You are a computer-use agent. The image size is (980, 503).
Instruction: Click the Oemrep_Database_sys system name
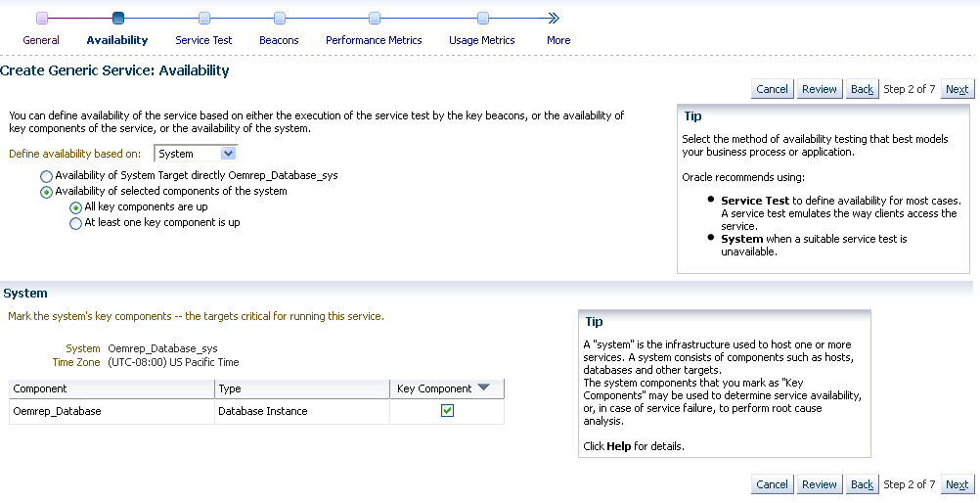click(x=162, y=348)
